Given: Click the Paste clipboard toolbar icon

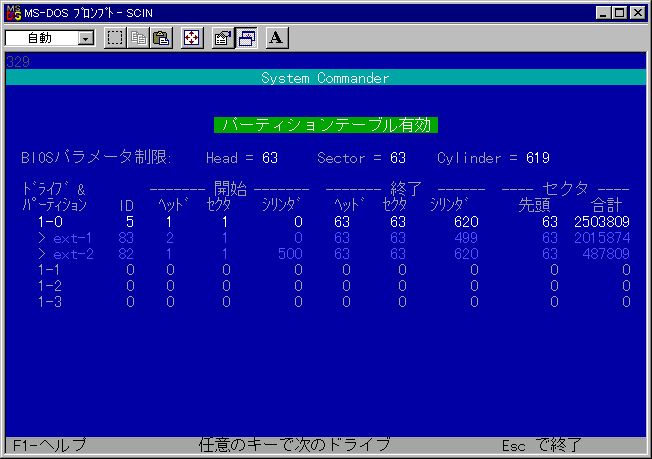Looking at the screenshot, I should click(x=161, y=38).
